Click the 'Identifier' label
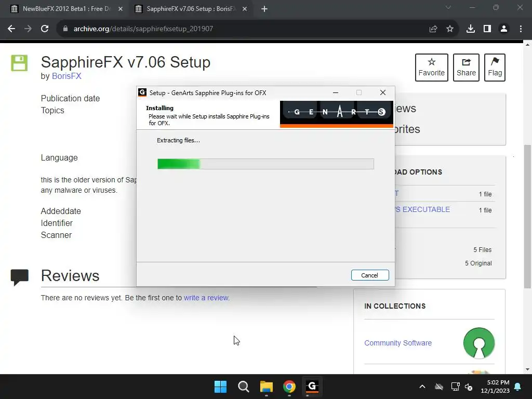Image resolution: width=532 pixels, height=399 pixels. [x=57, y=223]
